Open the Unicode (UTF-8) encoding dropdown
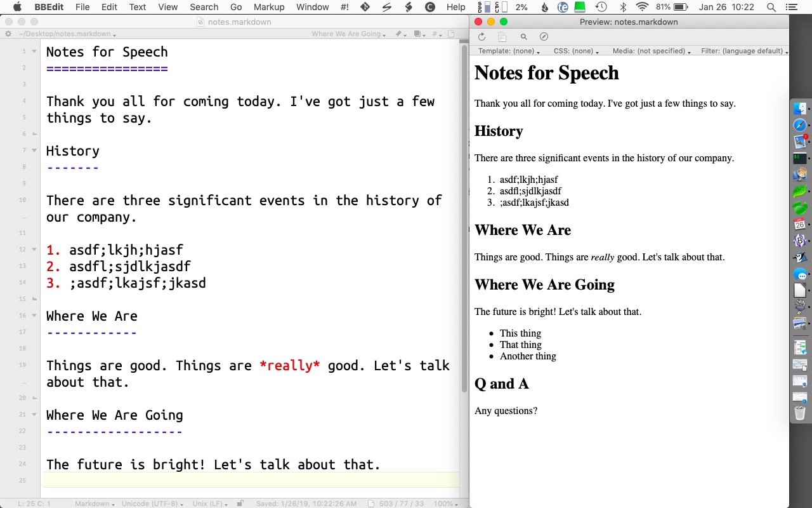The image size is (812, 508). click(x=152, y=504)
